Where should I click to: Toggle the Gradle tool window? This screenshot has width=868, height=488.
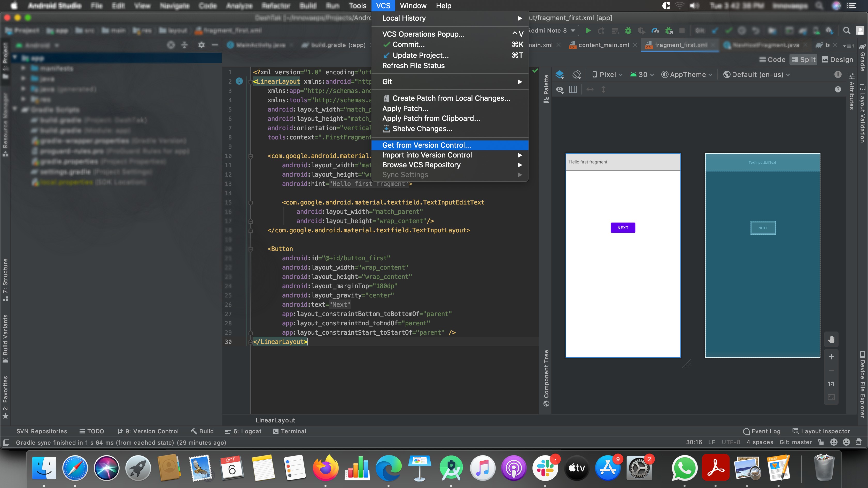[x=863, y=57]
